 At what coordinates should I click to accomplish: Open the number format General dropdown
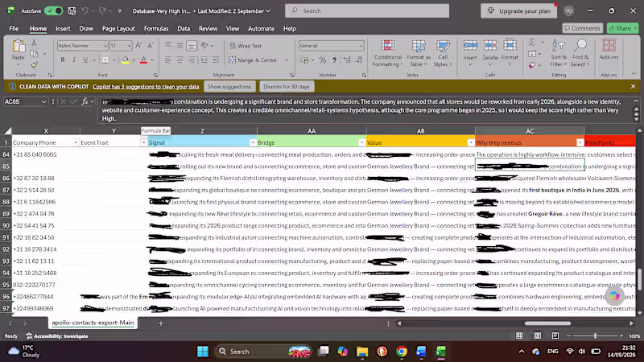(361, 46)
